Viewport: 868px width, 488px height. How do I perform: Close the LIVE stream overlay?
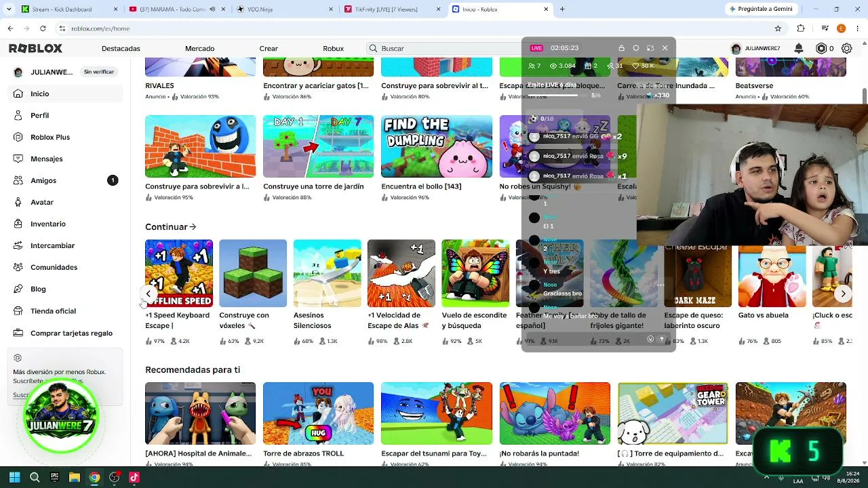(x=665, y=48)
